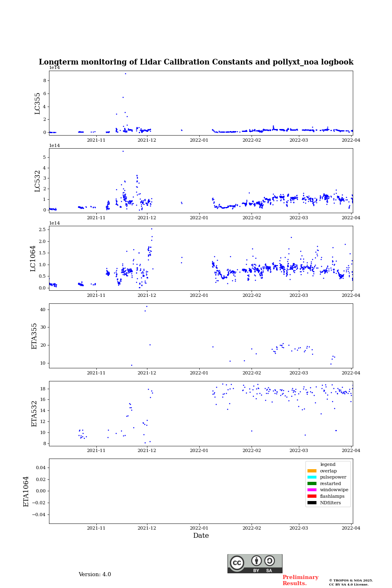Click the 'legend' title in legend box

coord(328,464)
